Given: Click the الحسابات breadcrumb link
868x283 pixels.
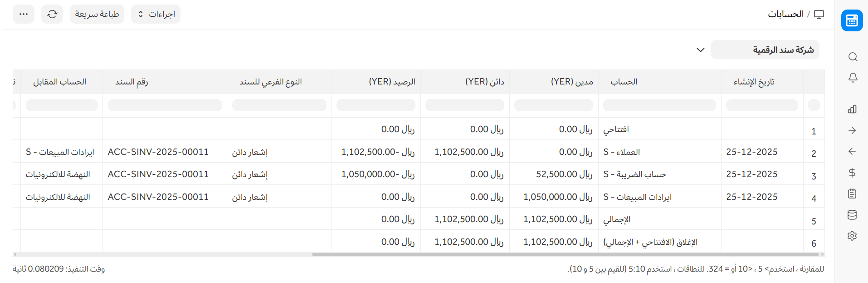Looking at the screenshot, I should (x=785, y=14).
